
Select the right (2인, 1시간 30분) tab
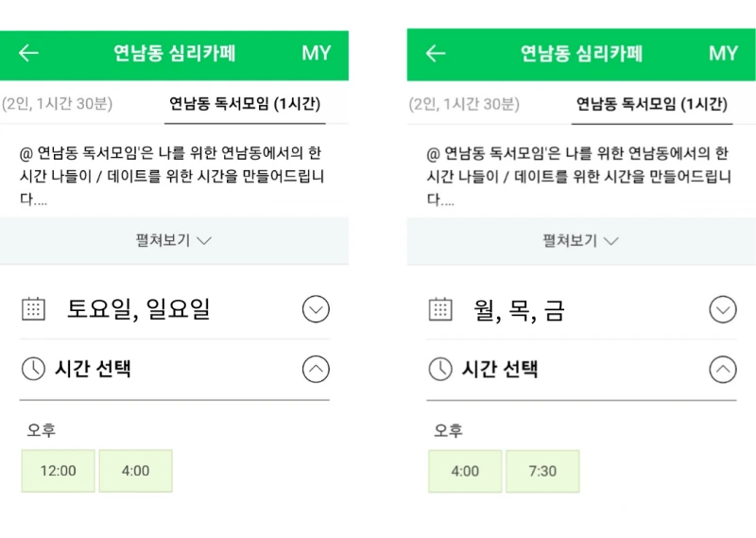point(464,104)
